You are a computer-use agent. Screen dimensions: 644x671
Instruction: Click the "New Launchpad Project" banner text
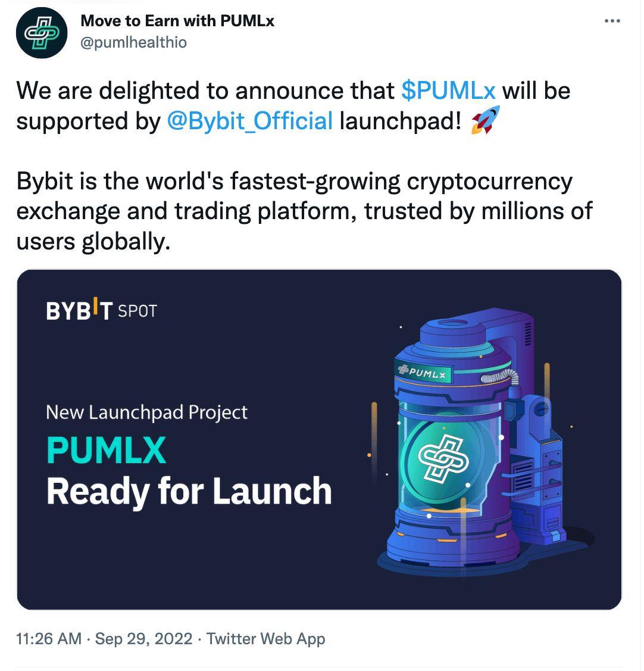[146, 413]
